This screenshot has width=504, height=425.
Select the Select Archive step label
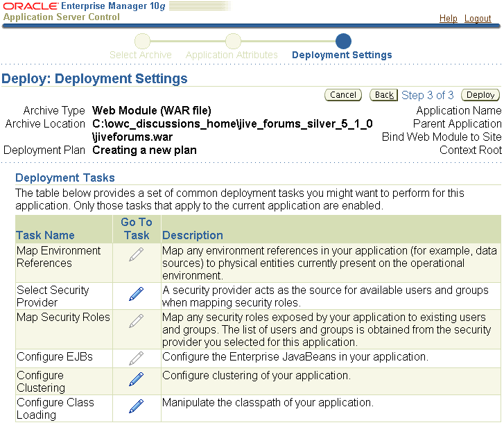pyautogui.click(x=141, y=55)
